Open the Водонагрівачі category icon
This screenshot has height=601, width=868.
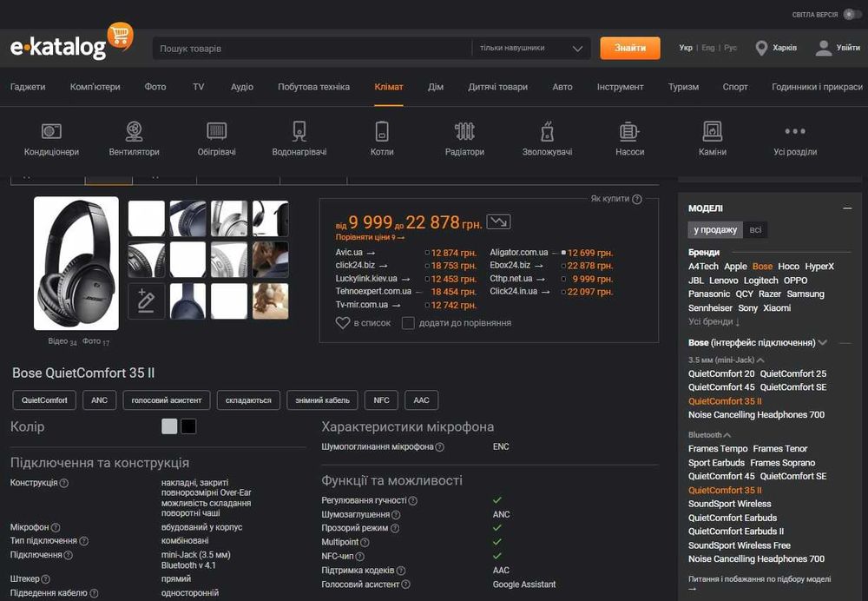[x=299, y=131]
